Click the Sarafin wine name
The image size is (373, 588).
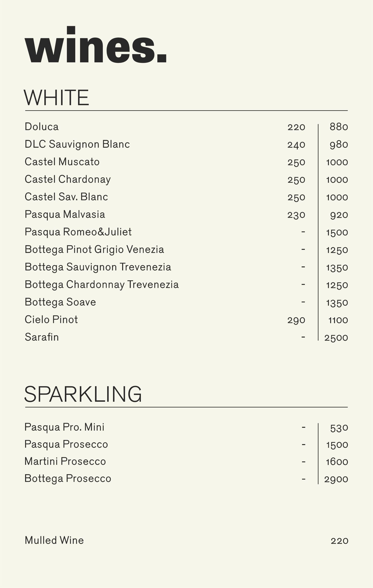point(42,337)
